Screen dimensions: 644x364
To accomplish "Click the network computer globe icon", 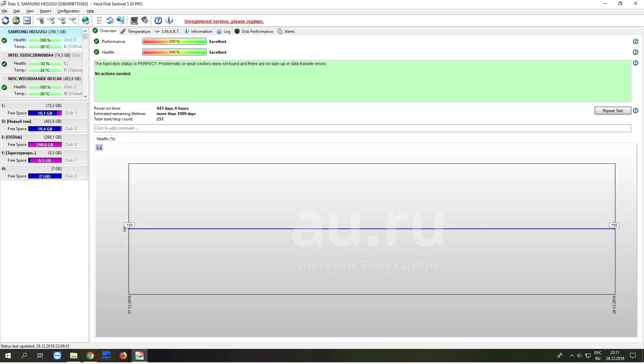I will [121, 20].
